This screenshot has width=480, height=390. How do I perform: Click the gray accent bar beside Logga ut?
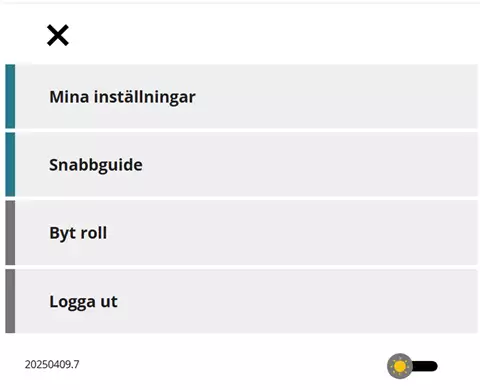tap(10, 301)
